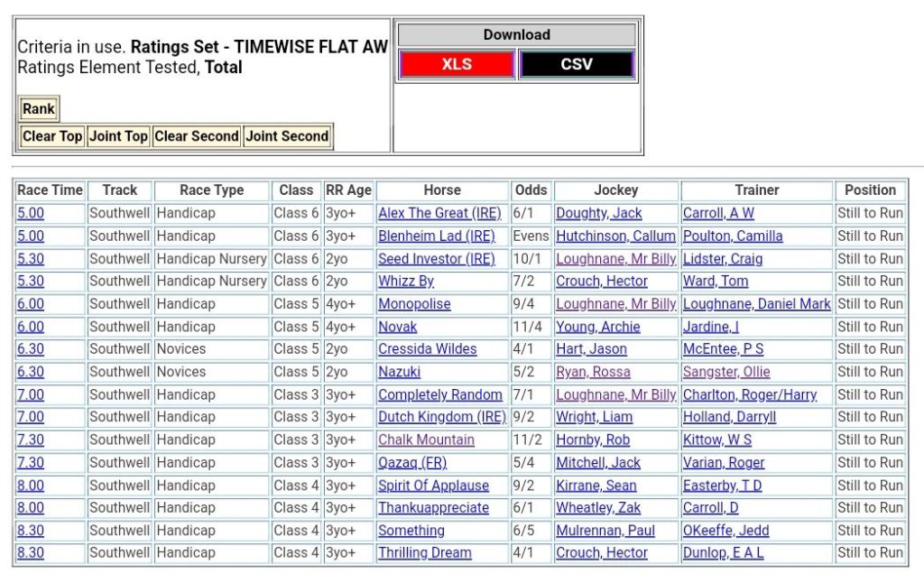Open the 5.30 race for Whizz By
Viewport: 924px width, 583px height.
point(31,281)
